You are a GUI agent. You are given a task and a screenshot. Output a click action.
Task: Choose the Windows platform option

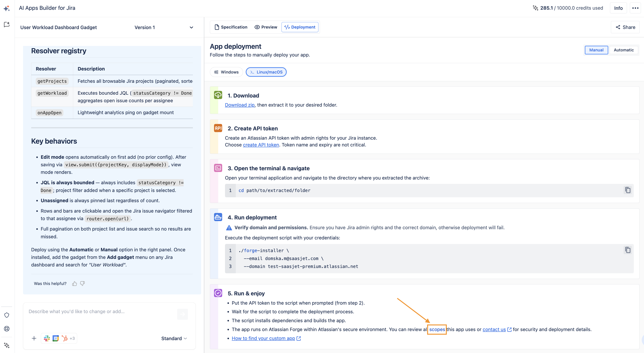tap(226, 72)
